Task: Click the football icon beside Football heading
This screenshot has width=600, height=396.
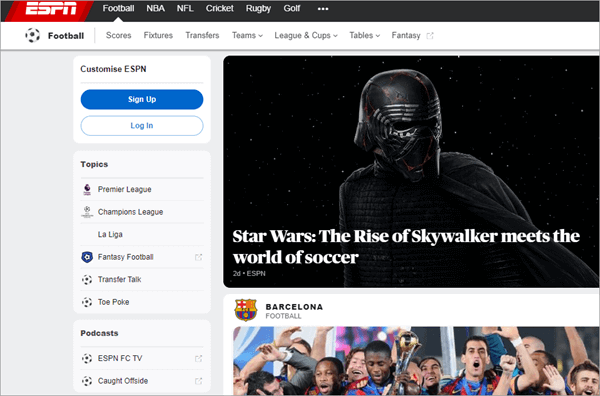Action: 33,36
